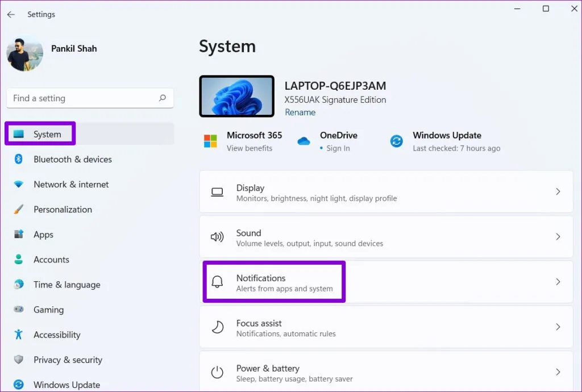This screenshot has height=392, width=582.
Task: Go to Time & language settings
Action: (x=66, y=285)
